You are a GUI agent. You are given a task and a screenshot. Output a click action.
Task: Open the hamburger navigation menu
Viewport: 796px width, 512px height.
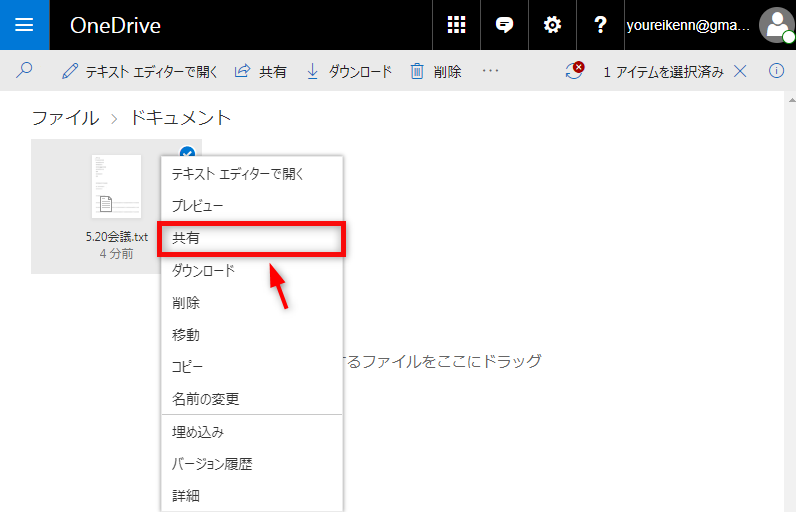[x=24, y=25]
